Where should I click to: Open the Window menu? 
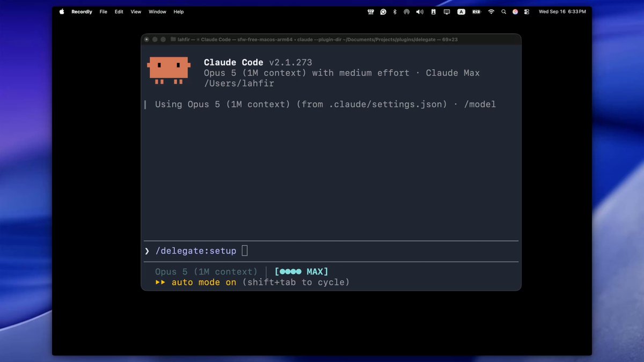157,12
